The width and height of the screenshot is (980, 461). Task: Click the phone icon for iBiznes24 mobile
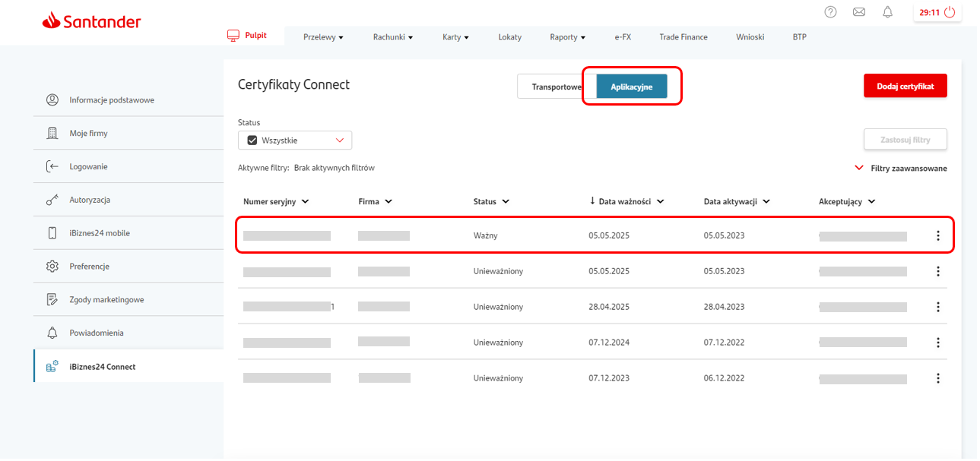52,233
